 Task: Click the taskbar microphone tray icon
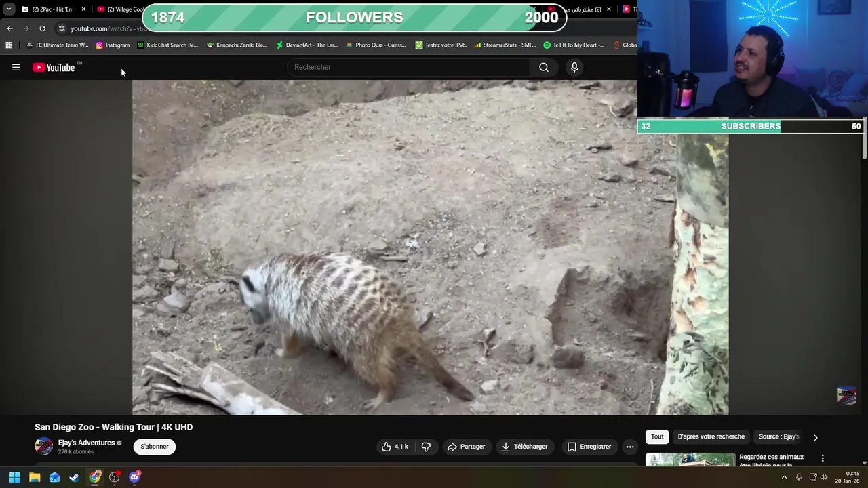pos(798,477)
